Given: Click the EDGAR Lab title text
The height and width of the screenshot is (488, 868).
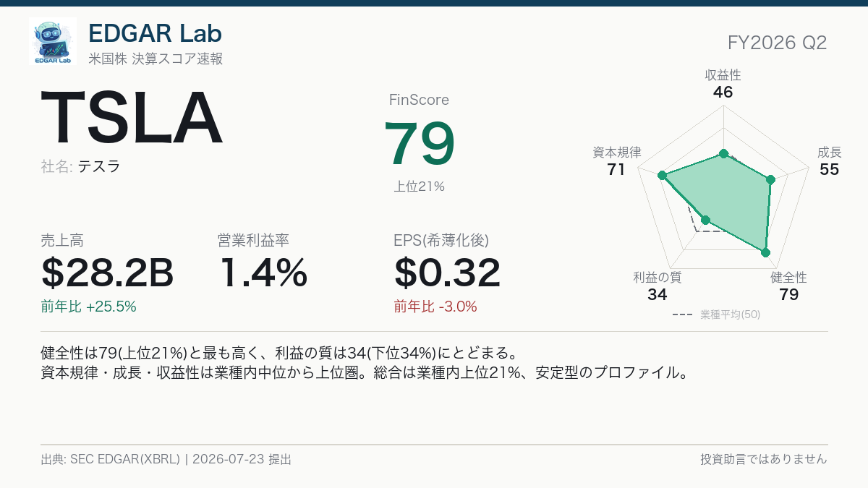Looking at the screenshot, I should [x=155, y=33].
